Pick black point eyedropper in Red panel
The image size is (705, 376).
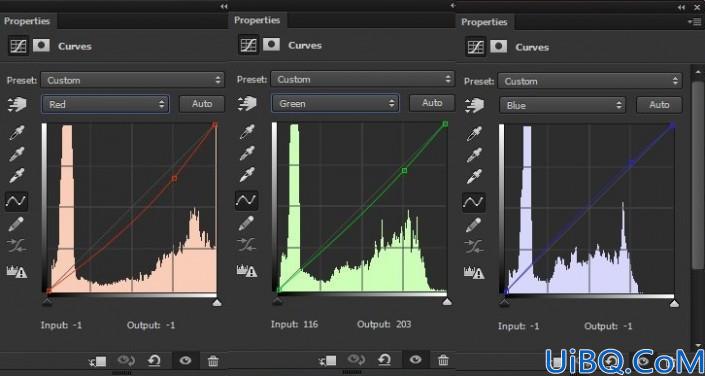[x=17, y=133]
